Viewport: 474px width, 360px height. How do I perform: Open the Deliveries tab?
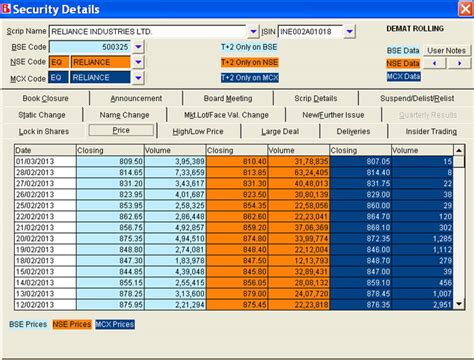(x=353, y=131)
